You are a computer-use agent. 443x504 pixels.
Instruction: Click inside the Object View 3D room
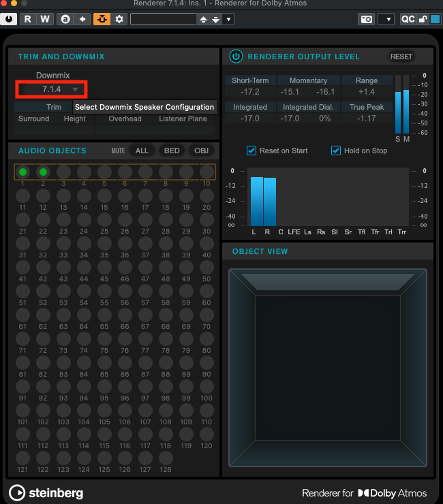[328, 368]
